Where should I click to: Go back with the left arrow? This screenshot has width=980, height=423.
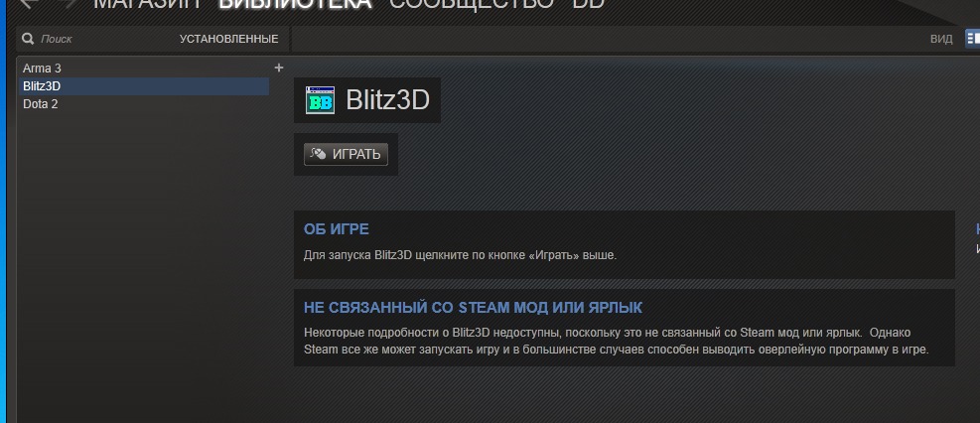pyautogui.click(x=30, y=3)
